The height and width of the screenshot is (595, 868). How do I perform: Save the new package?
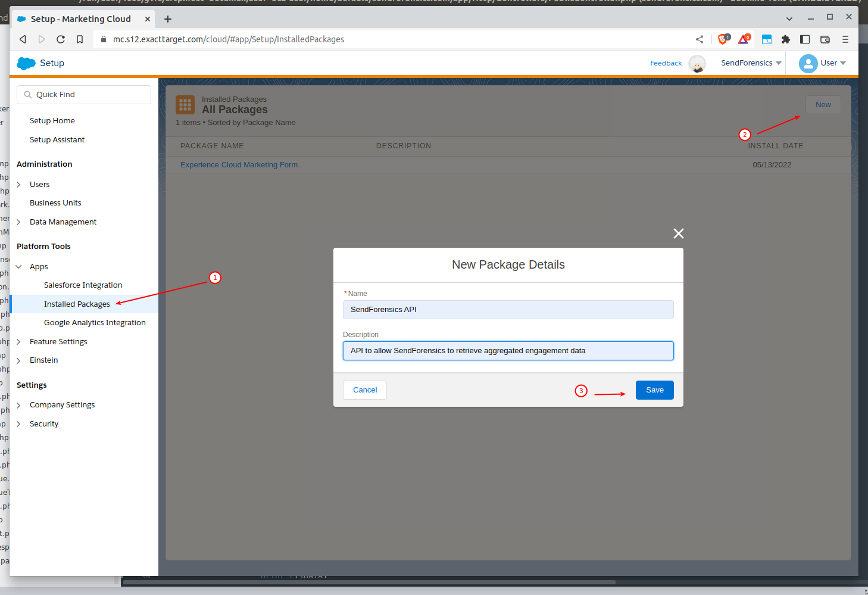pyautogui.click(x=655, y=390)
